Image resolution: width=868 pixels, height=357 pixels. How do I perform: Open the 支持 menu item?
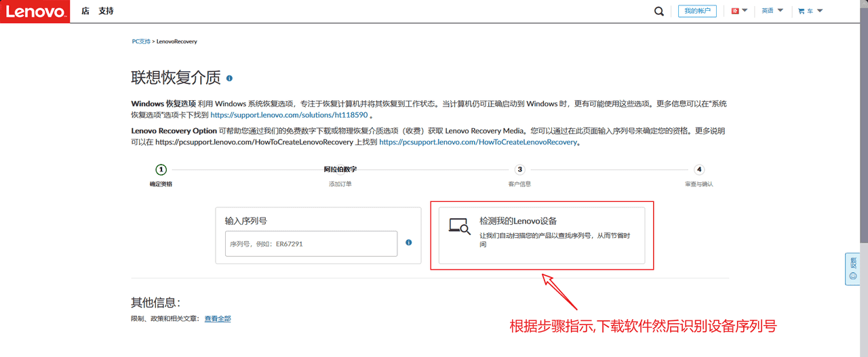click(106, 12)
